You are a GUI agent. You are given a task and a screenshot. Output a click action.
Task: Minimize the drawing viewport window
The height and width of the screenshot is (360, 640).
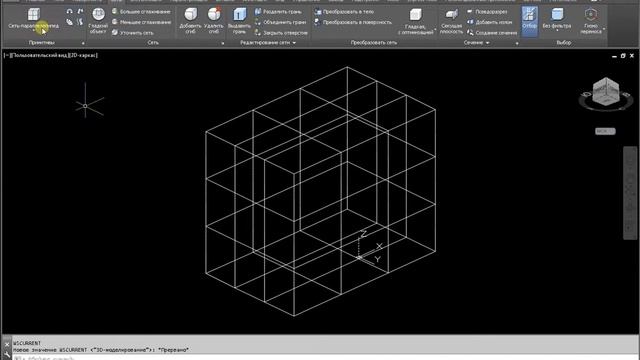[x=614, y=56]
